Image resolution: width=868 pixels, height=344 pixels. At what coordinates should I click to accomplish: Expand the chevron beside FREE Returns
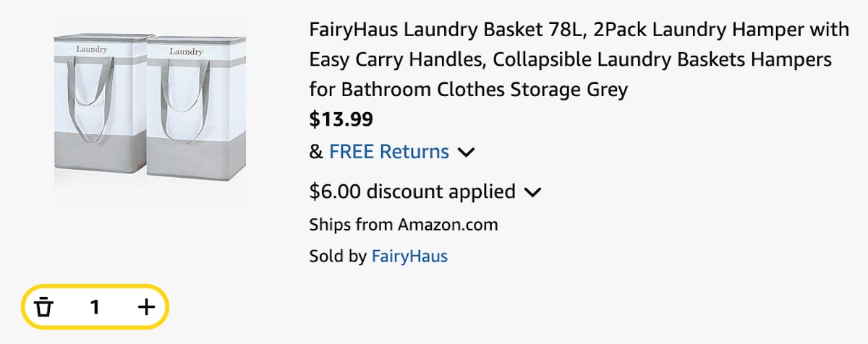[467, 152]
